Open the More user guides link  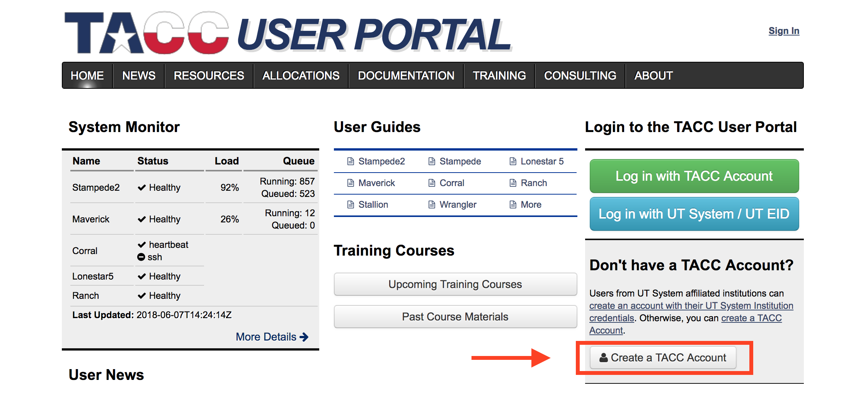point(526,205)
